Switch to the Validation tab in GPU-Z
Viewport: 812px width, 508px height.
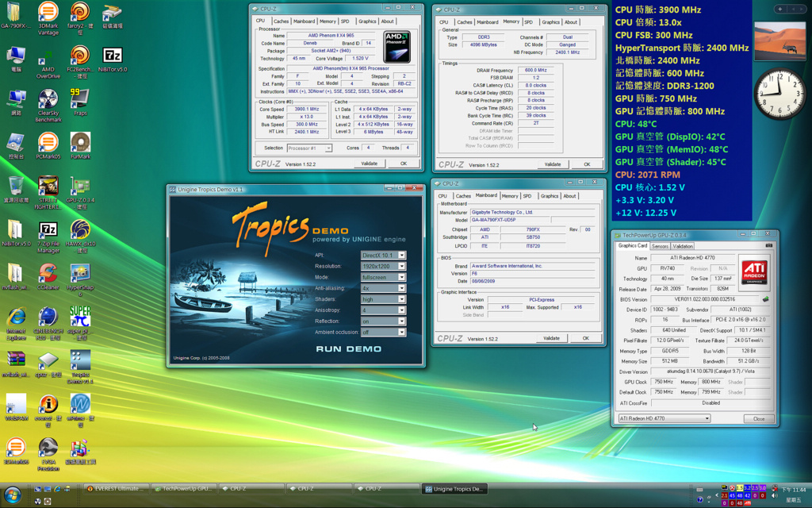point(683,246)
